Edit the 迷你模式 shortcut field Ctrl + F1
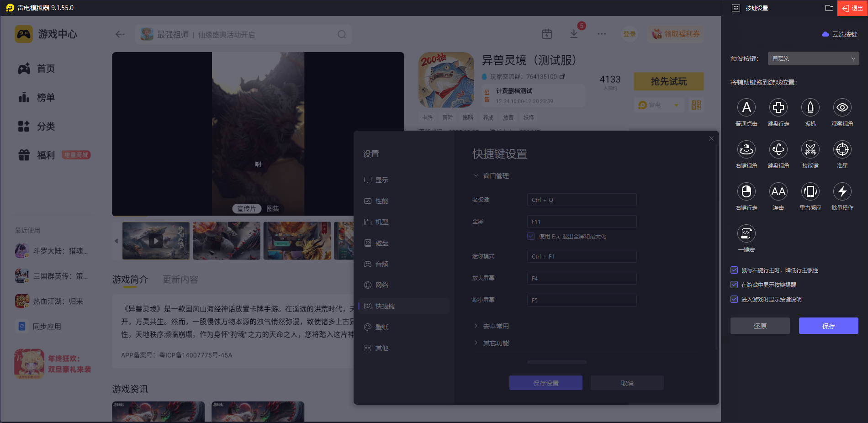 [582, 256]
